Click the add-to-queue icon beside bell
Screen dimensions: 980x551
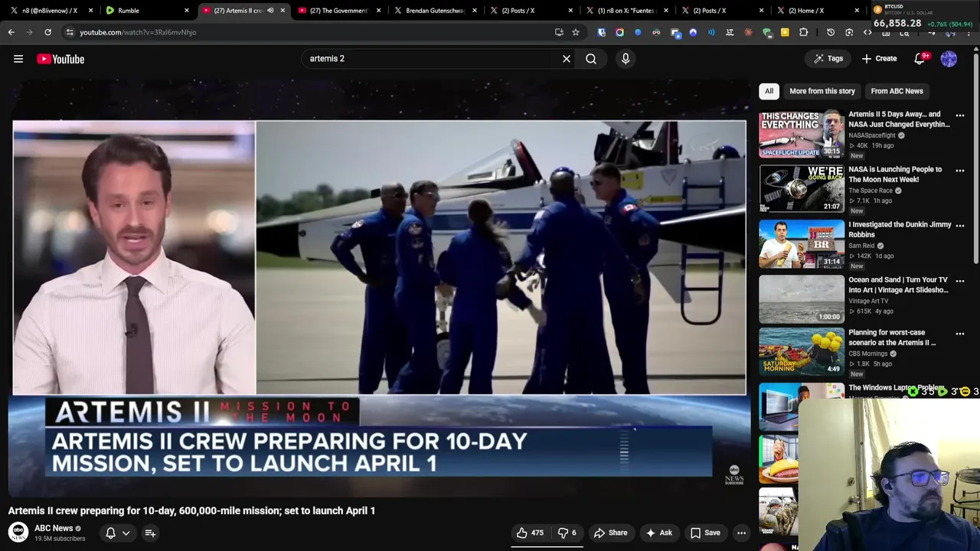tap(150, 533)
